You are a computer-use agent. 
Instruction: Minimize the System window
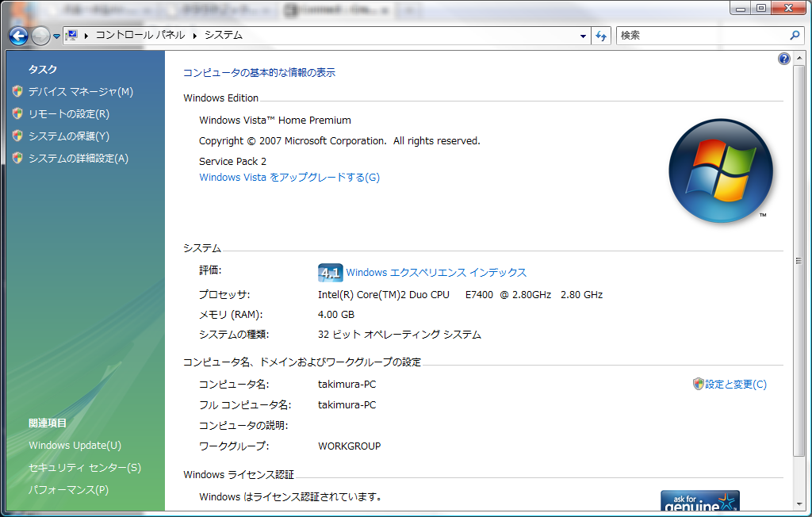[x=741, y=8]
